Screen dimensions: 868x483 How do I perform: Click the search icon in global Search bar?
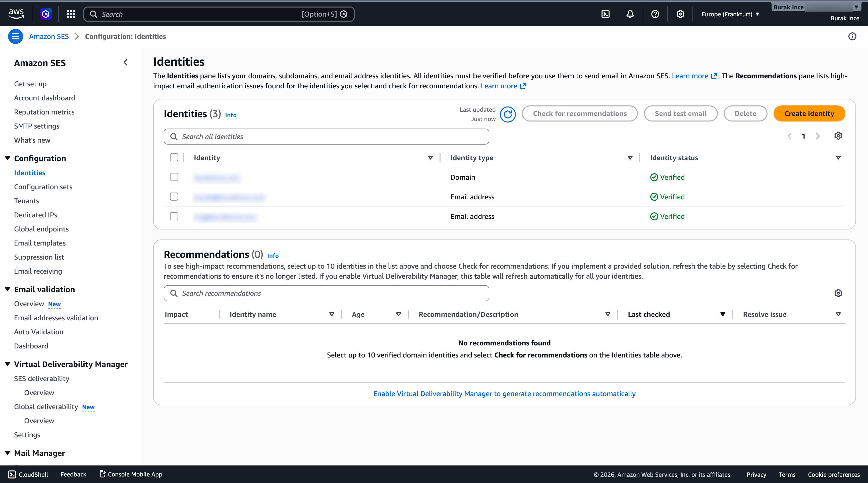tap(93, 14)
